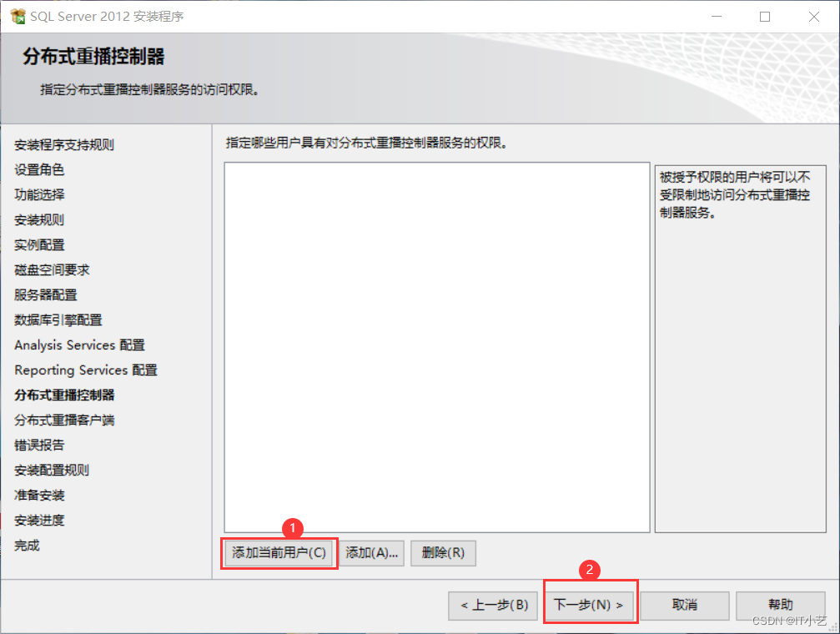Select the 安装配置规则 step
Screen dimensions: 840x634
tap(52, 470)
